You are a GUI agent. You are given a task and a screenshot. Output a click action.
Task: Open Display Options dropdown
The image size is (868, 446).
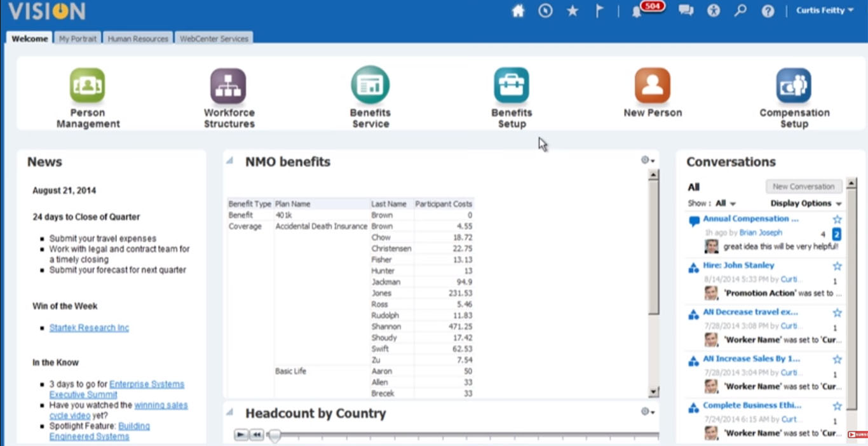(806, 203)
